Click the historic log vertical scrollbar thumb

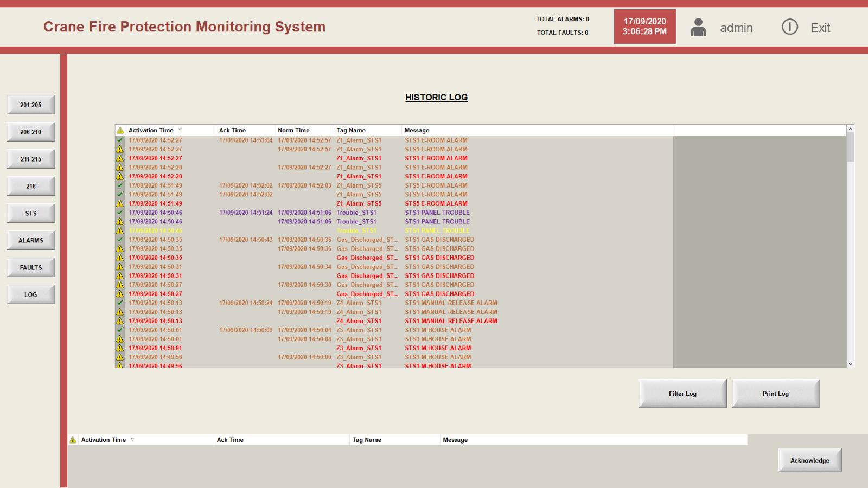(x=851, y=147)
